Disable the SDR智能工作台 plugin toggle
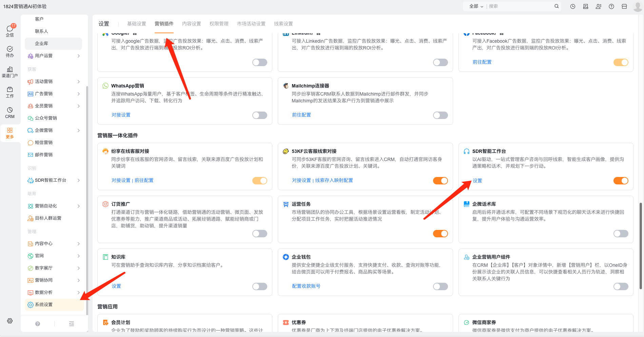The width and height of the screenshot is (644, 337). (x=621, y=181)
